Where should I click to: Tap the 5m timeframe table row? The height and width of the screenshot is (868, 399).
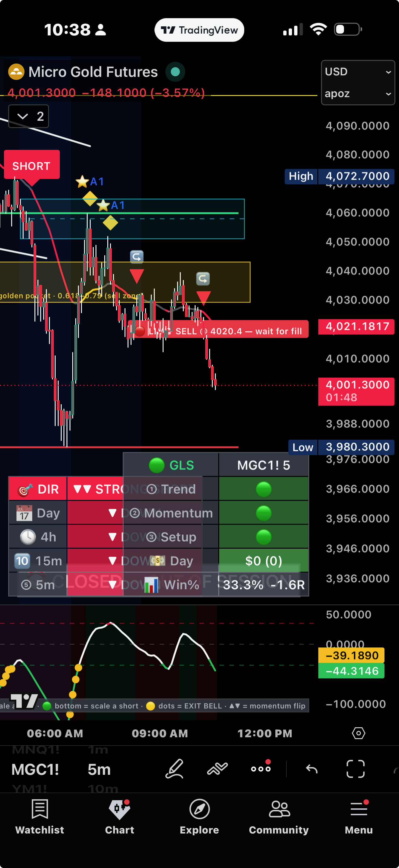click(38, 585)
